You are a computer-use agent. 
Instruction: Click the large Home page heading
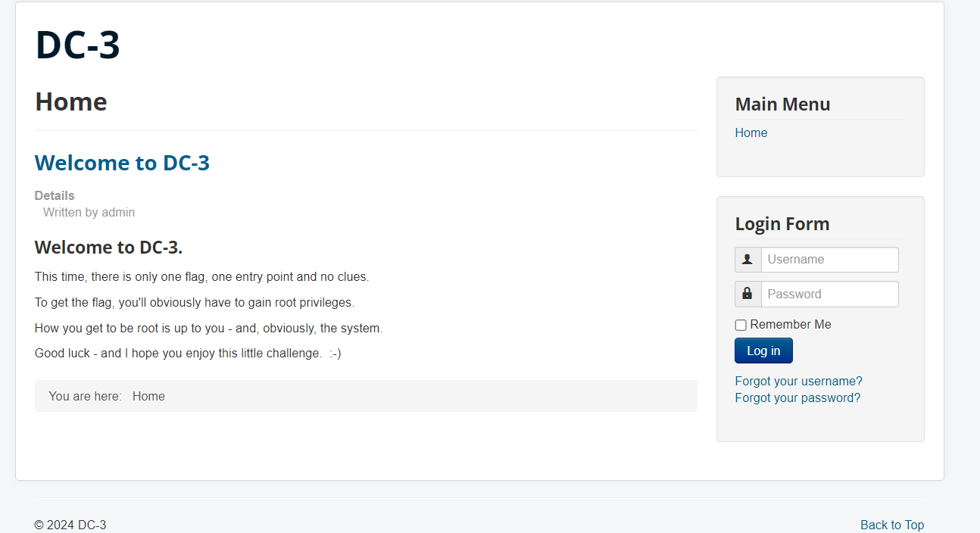tap(71, 101)
